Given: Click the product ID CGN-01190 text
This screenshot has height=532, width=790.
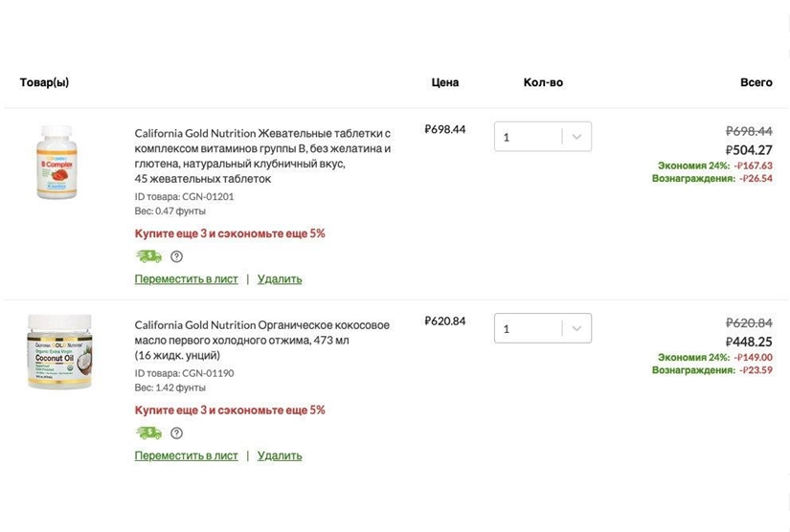Looking at the screenshot, I should pyautogui.click(x=184, y=373).
